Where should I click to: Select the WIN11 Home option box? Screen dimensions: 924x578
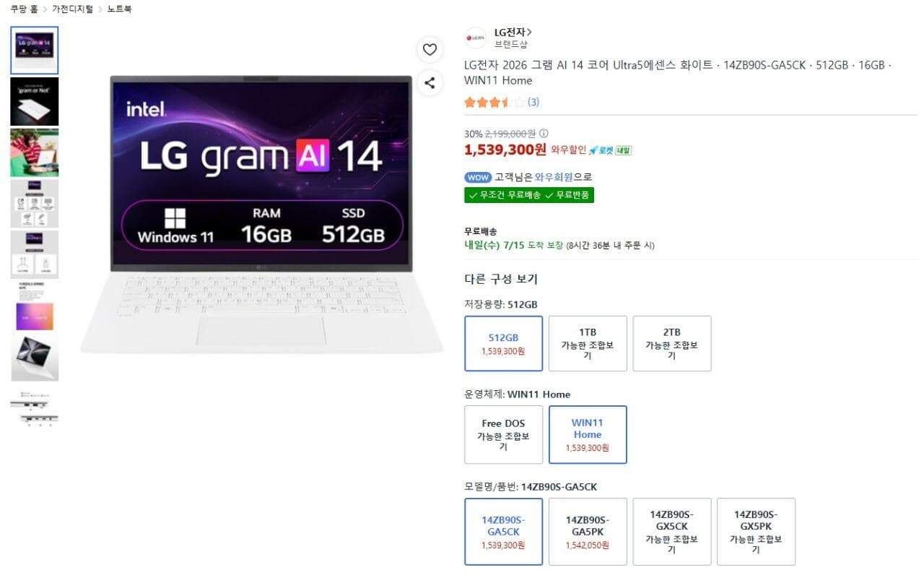(588, 435)
